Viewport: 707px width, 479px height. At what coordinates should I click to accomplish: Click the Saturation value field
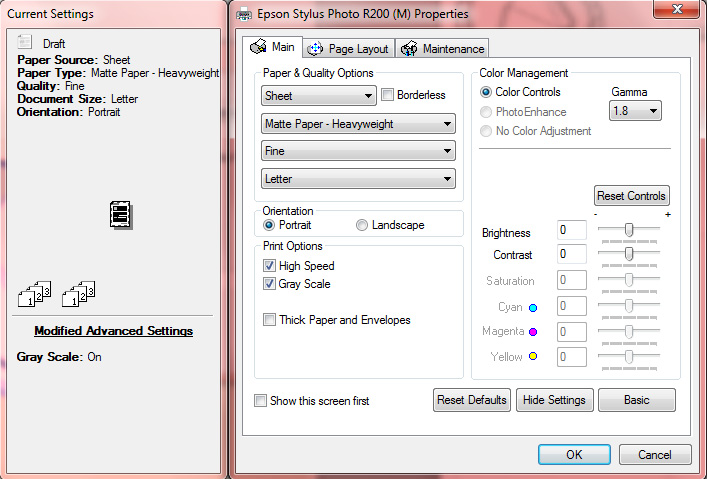click(x=572, y=280)
